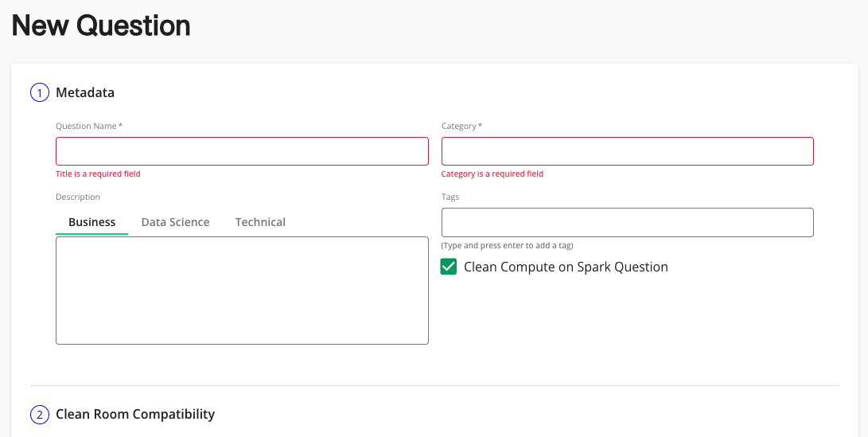Viewport: 868px width, 437px height.
Task: Select the Metadata section heading
Action: pyautogui.click(x=85, y=93)
